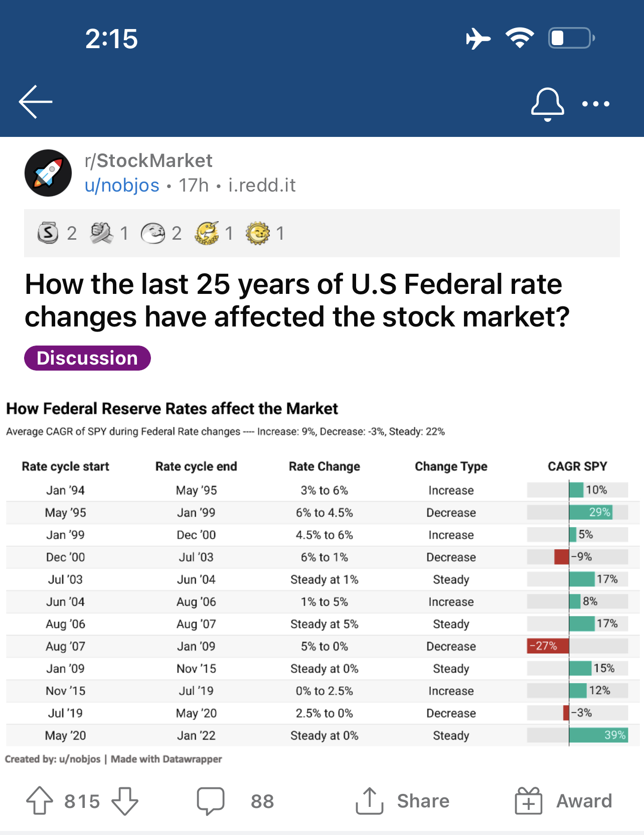Open the comments via the speech bubble
The width and height of the screenshot is (644, 835).
point(211,800)
